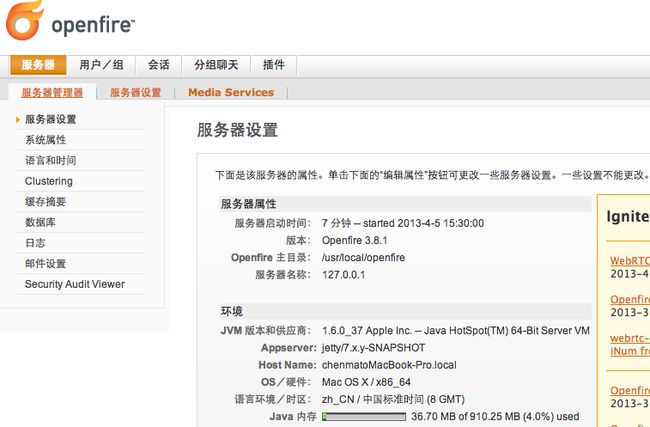The height and width of the screenshot is (427, 650).
Task: Go to the 分组聊天 tab
Action: 216,65
